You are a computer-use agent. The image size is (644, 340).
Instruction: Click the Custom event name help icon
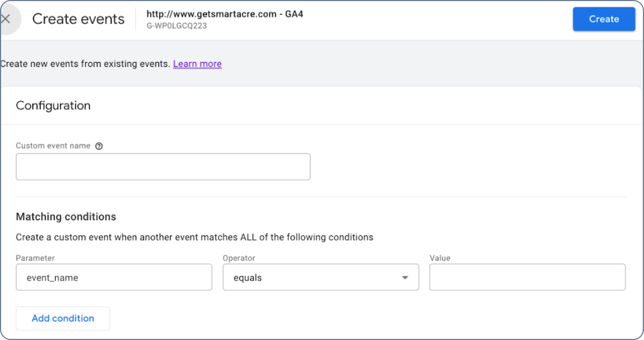point(99,146)
